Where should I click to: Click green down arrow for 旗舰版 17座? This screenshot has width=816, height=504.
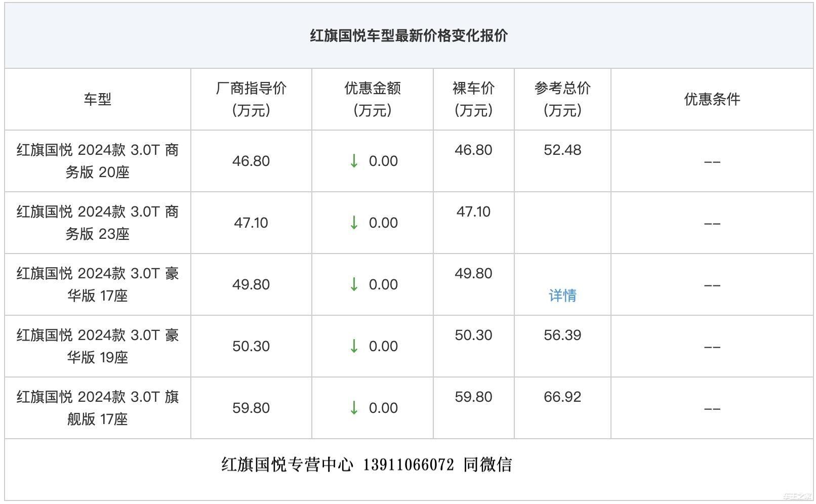tap(354, 408)
